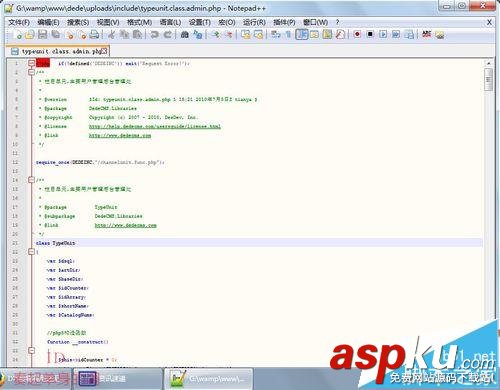Screen dimensions: 500x390
Task: Open the user-defined language dialog icon
Action: pos(314,34)
